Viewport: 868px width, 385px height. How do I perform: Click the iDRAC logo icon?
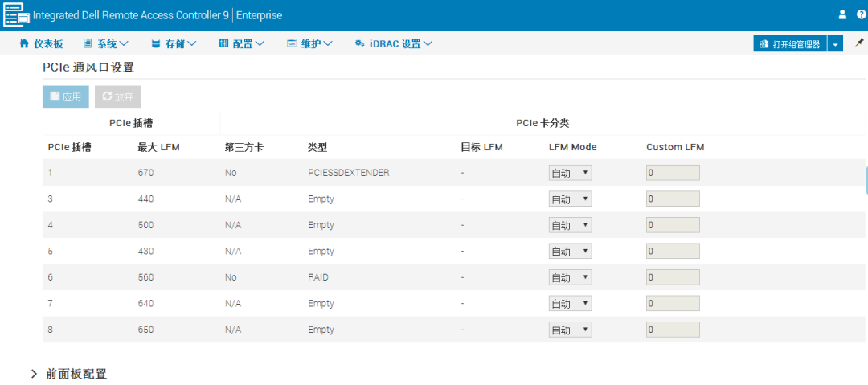pyautogui.click(x=16, y=15)
